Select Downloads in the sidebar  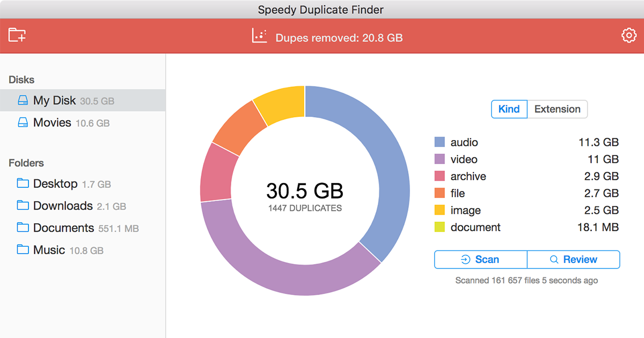83,205
